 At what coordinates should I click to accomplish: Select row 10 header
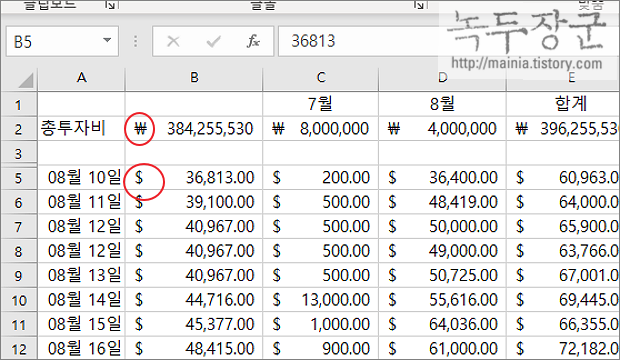point(19,300)
